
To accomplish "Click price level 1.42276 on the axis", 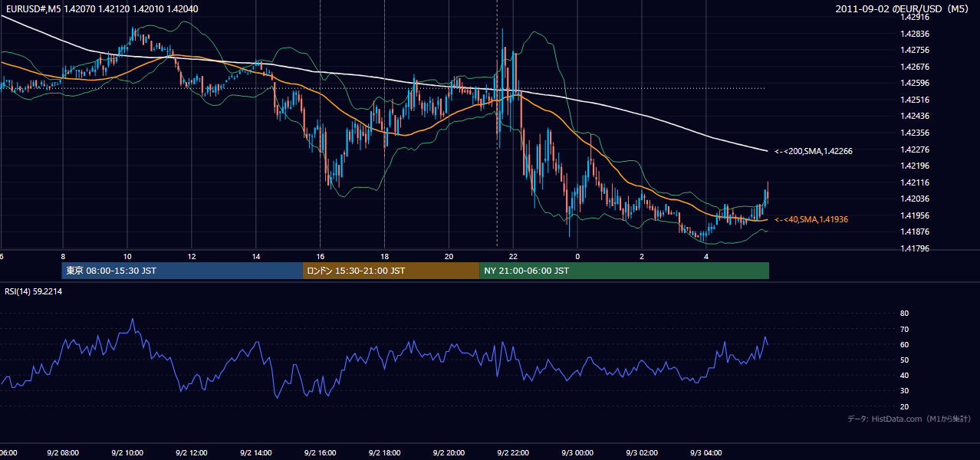I will pyautogui.click(x=916, y=149).
